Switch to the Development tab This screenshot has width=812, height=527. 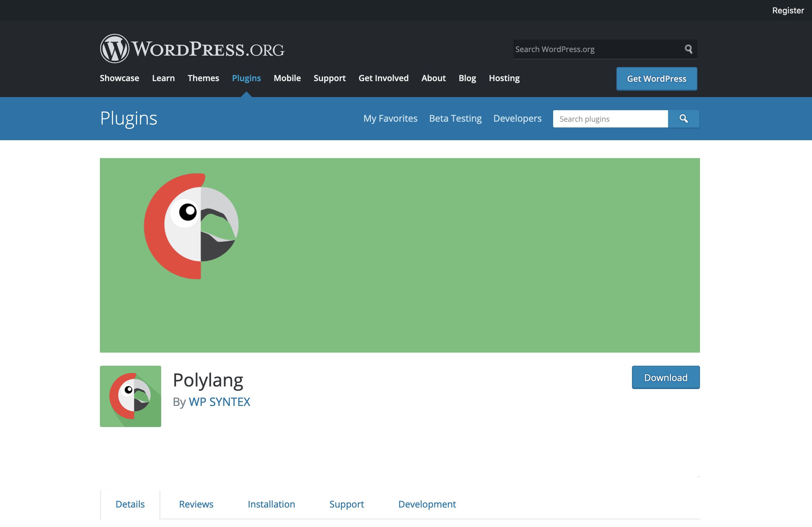click(x=426, y=504)
